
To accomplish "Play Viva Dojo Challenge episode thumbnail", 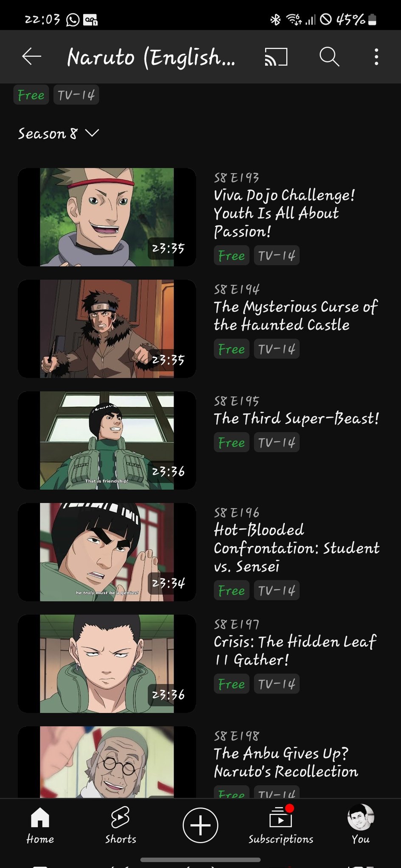I will point(107,217).
